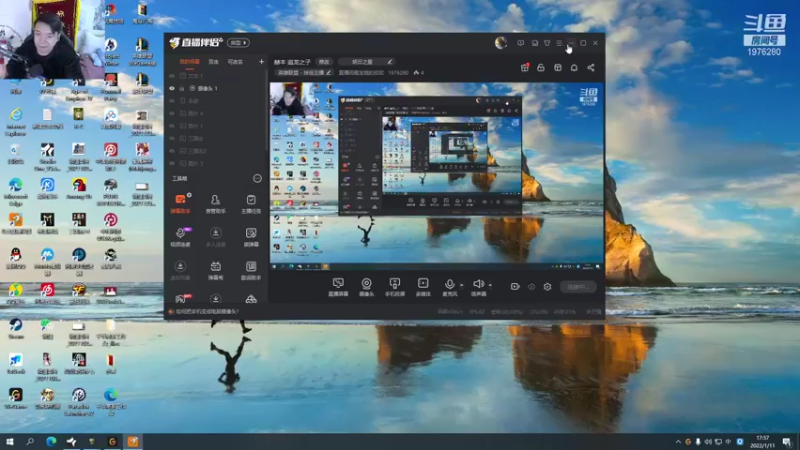Open the 读弹幕 read-danmaku tool

tap(251, 237)
